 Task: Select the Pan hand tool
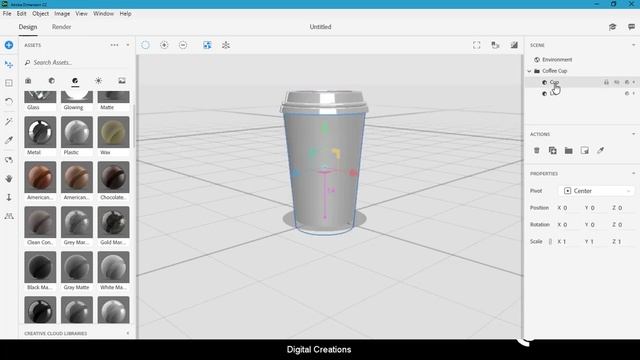(x=9, y=178)
